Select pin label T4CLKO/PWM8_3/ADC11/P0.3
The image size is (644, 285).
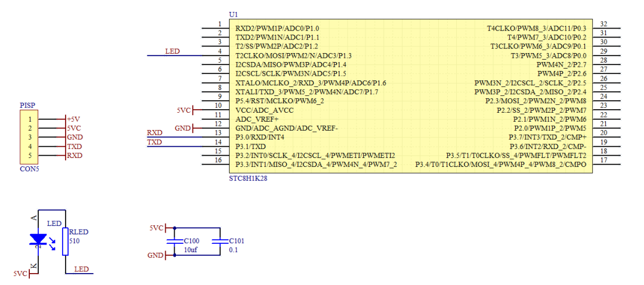[537, 29]
